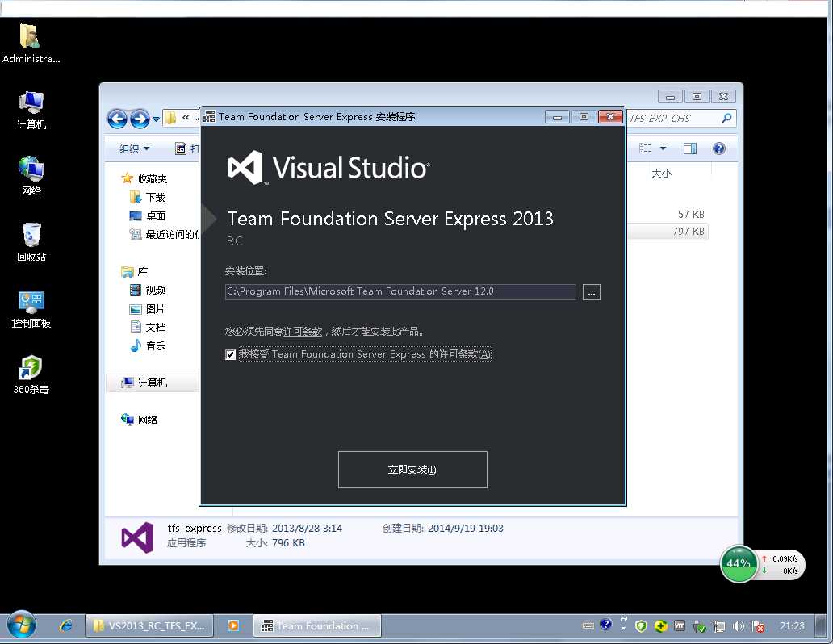This screenshot has width=833, height=644.
Task: Open the recent locations dropdown arrow
Action: click(157, 119)
